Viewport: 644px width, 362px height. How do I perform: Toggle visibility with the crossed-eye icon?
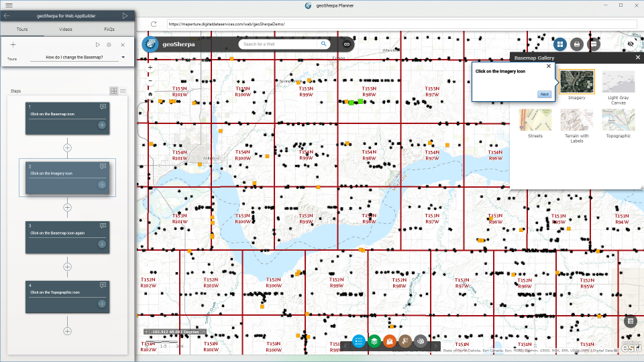(x=631, y=44)
